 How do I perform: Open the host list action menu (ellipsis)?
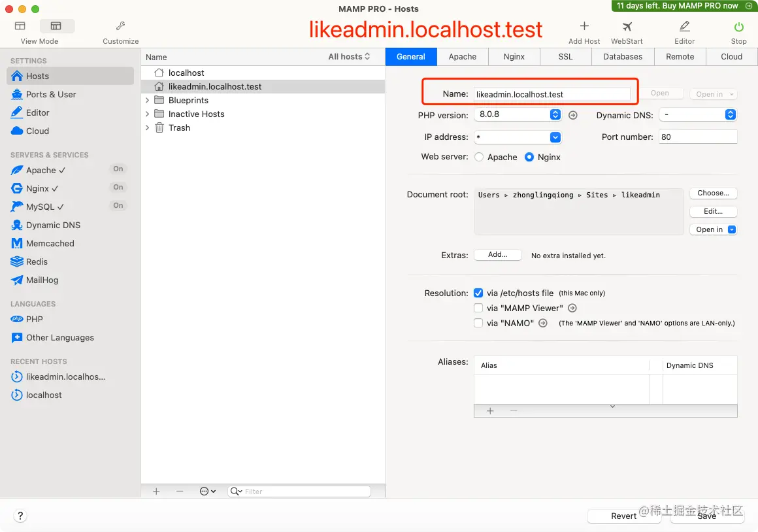click(207, 491)
